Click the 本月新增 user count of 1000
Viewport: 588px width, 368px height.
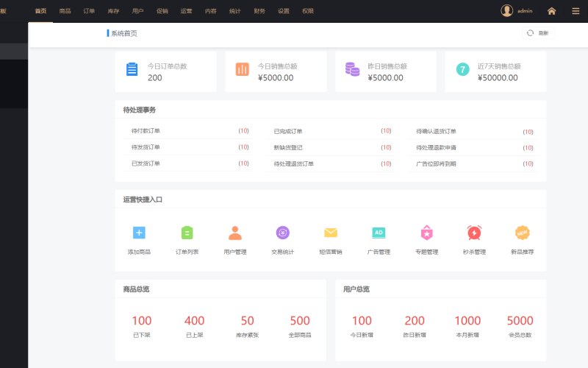467,321
